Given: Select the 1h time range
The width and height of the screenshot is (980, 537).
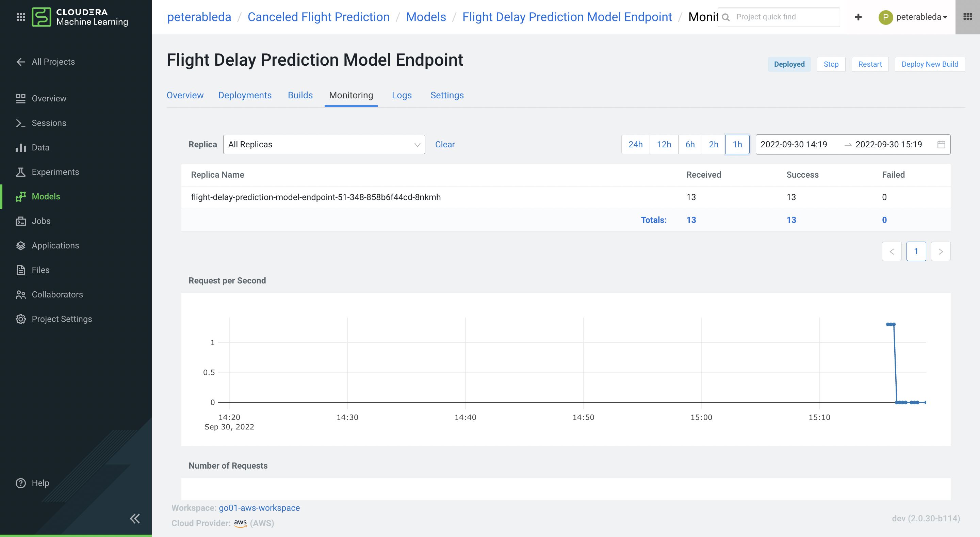Looking at the screenshot, I should (737, 144).
